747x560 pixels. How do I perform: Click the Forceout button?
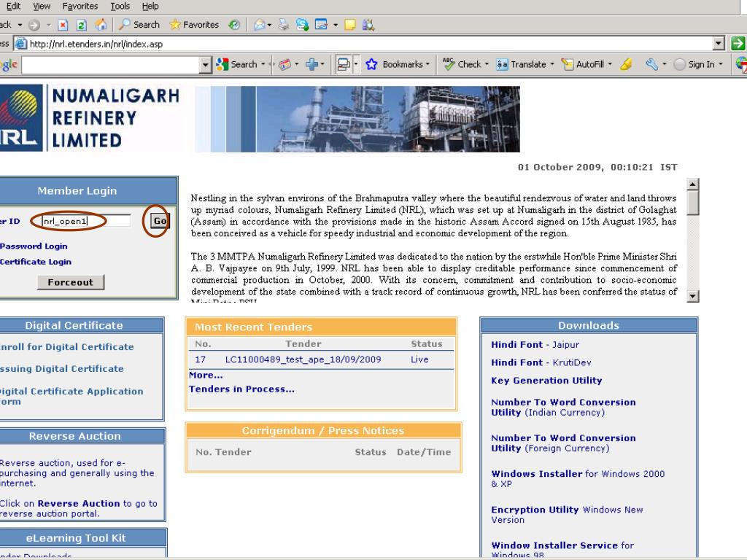point(71,282)
